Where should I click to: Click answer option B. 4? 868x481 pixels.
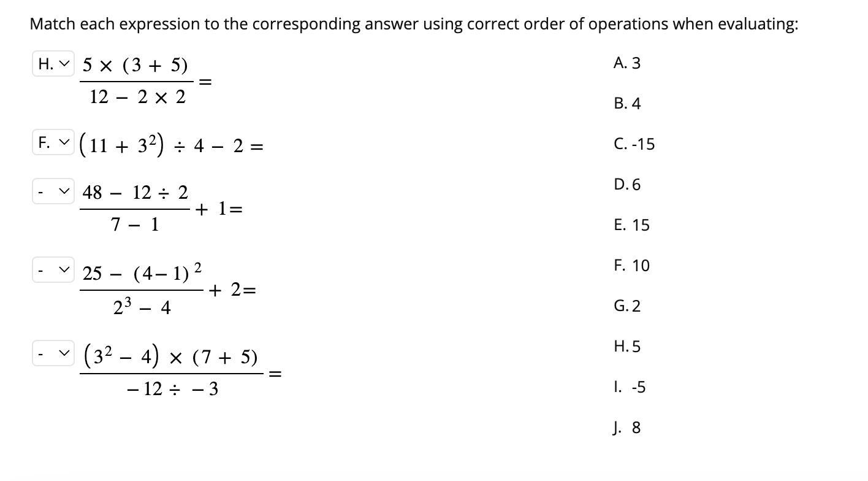(x=626, y=104)
